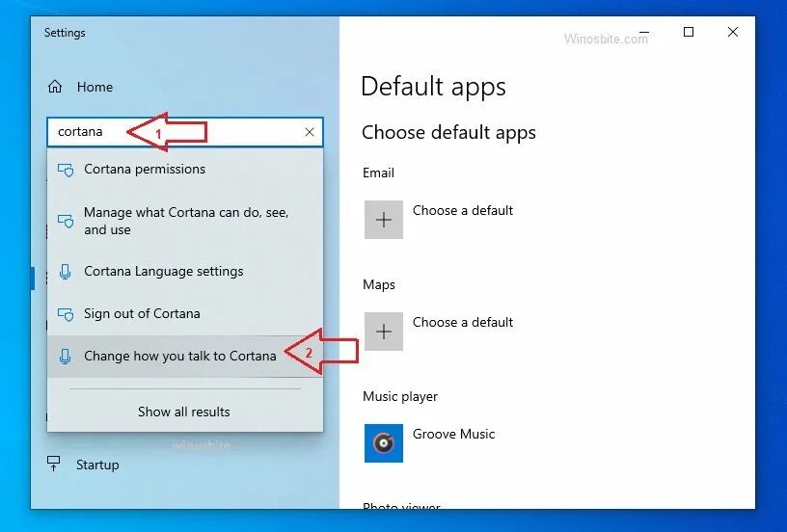Screen dimensions: 787x532
Task: Choose Sign out of Cortana
Action: tap(185, 314)
